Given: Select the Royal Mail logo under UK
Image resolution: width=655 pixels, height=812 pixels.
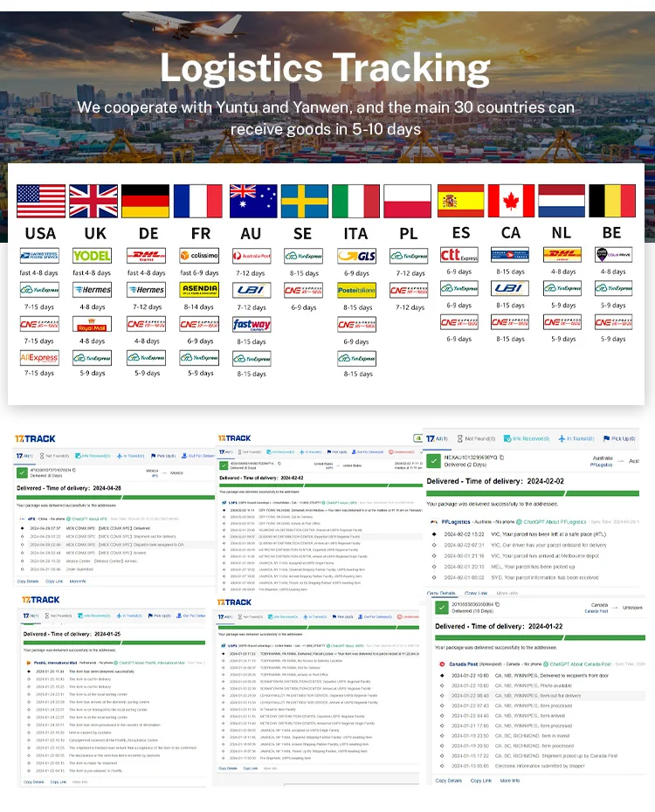Looking at the screenshot, I should (x=93, y=324).
